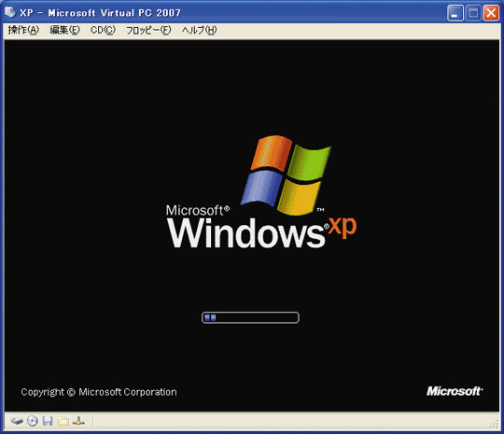Open the 編集(E) menu

pyautogui.click(x=65, y=30)
